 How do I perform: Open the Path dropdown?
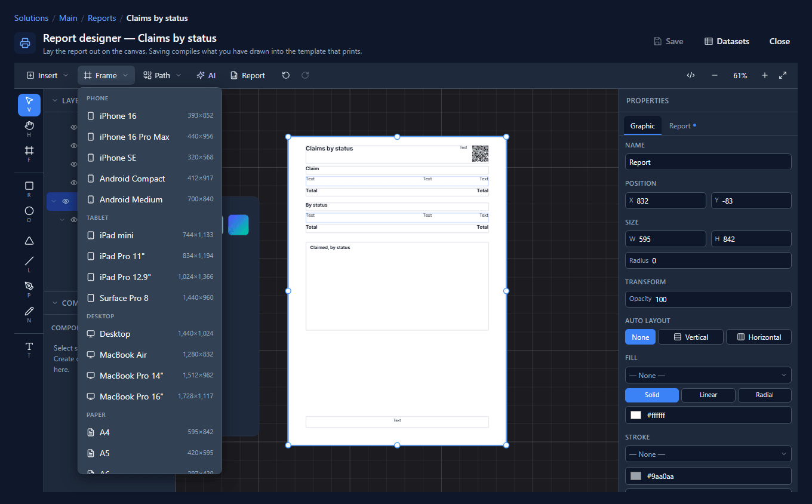point(162,75)
